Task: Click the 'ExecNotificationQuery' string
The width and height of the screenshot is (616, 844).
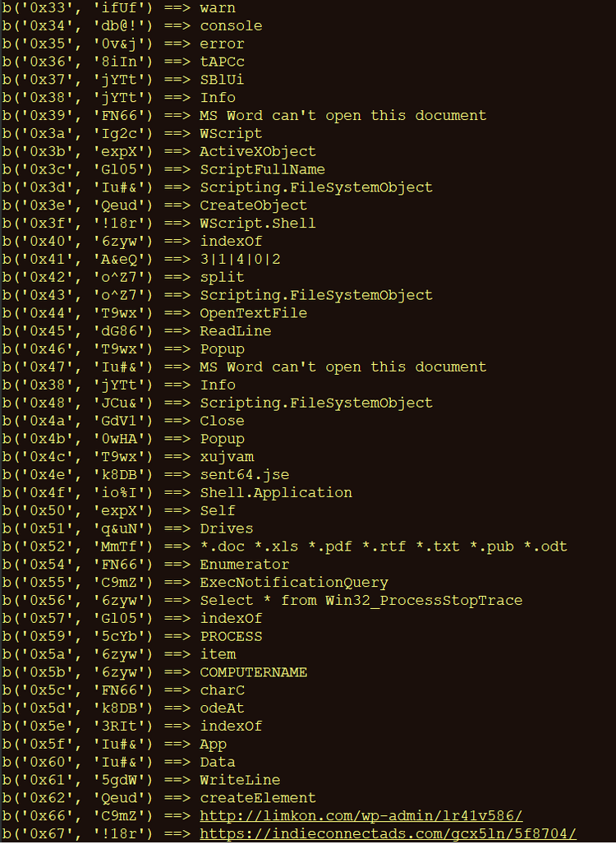Action: pos(294,583)
